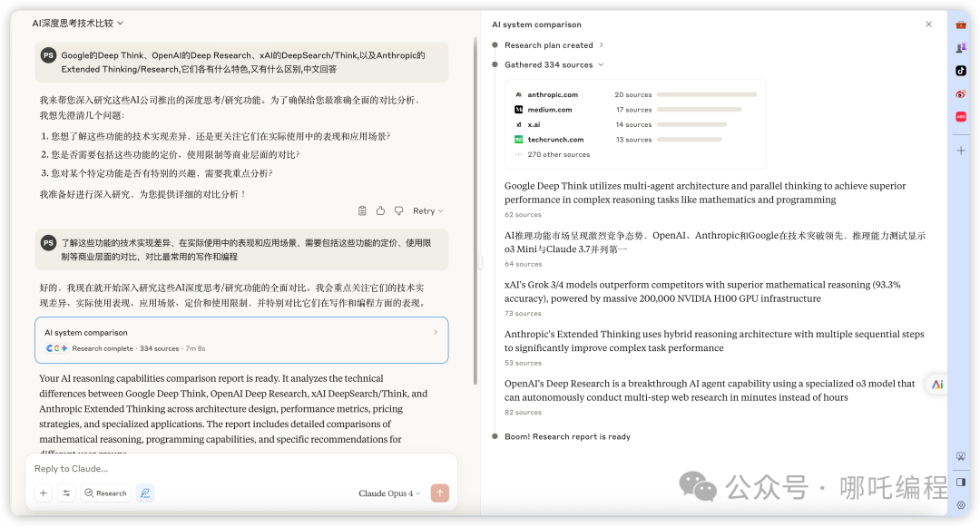The height and width of the screenshot is (527, 980).
Task: Open the sidebar settings gear icon
Action: tap(961, 504)
